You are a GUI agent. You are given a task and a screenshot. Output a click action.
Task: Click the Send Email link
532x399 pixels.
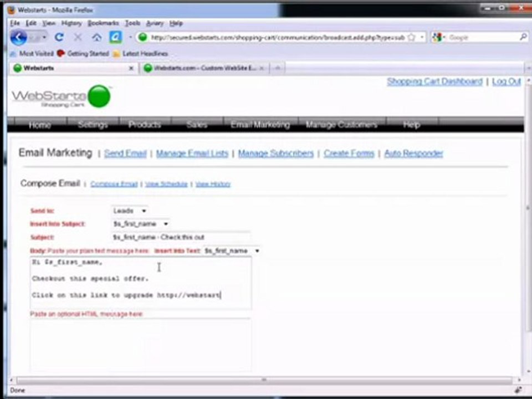point(125,154)
